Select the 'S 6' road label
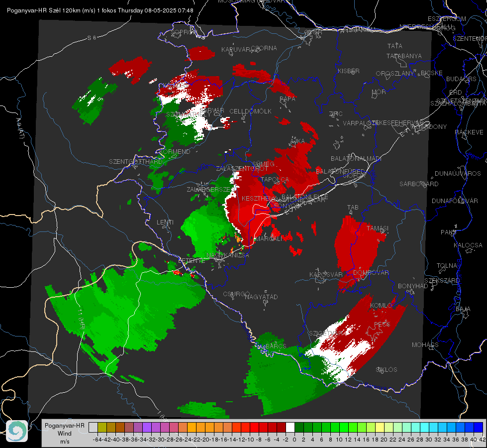487x448 pixels. click(92, 38)
